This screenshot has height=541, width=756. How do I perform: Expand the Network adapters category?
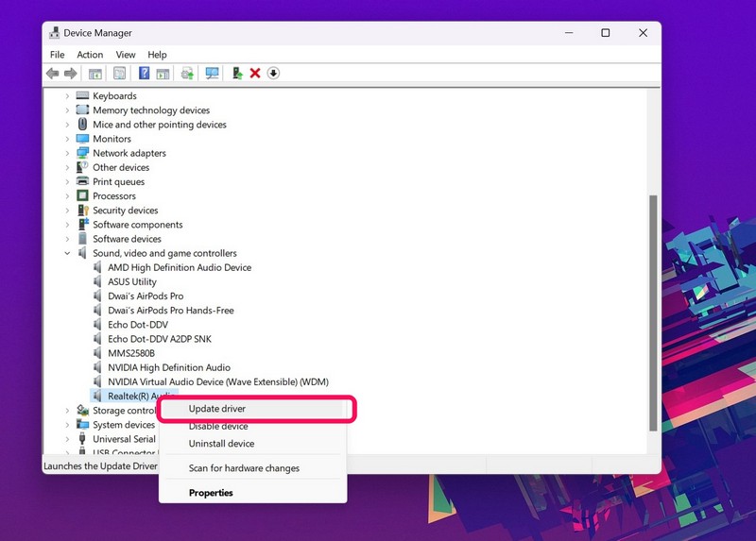pyautogui.click(x=67, y=153)
